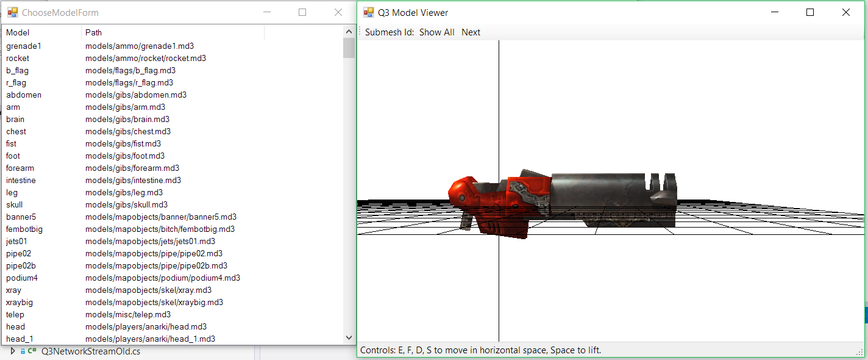The height and width of the screenshot is (360, 868).
Task: Select the forearm model row
Action: 173,168
